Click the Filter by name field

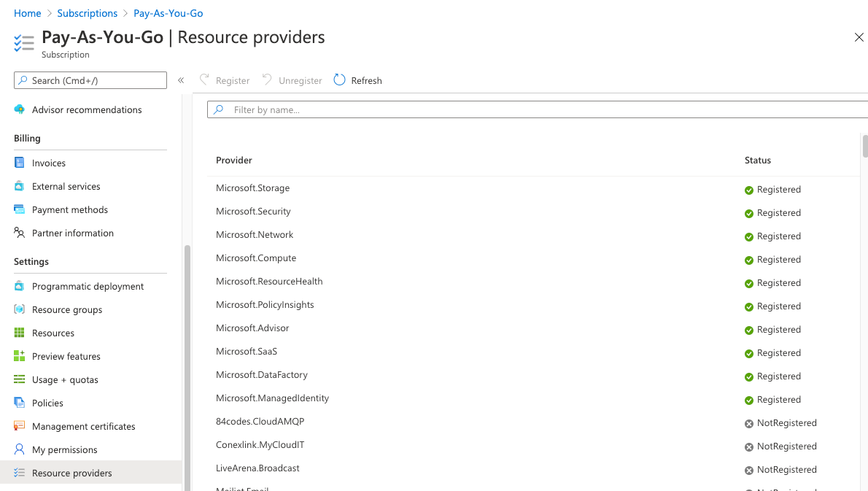pyautogui.click(x=540, y=109)
